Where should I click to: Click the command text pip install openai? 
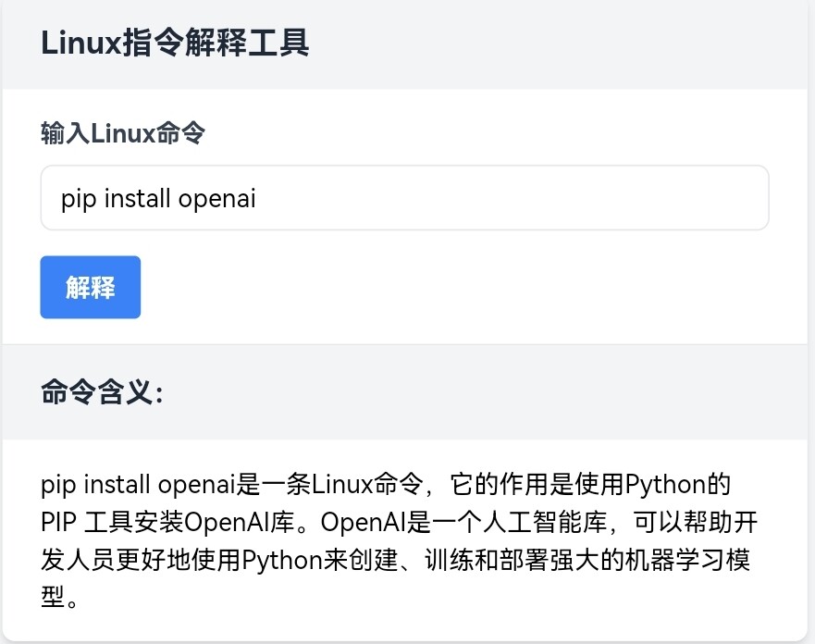[156, 197]
